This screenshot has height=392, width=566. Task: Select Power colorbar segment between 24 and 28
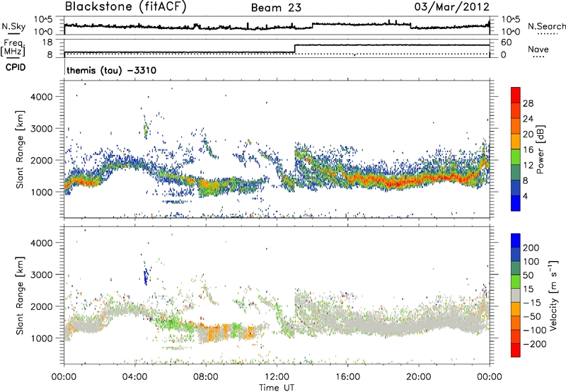[516, 111]
